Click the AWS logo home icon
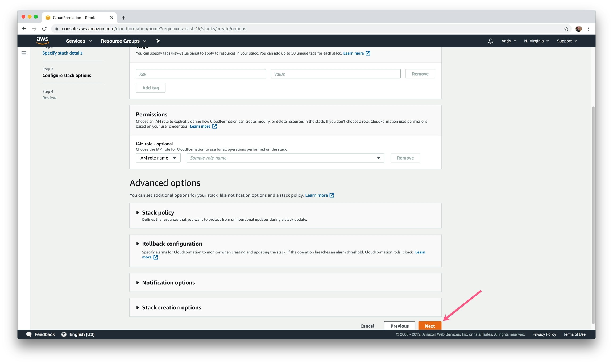The width and height of the screenshot is (613, 364). coord(43,40)
